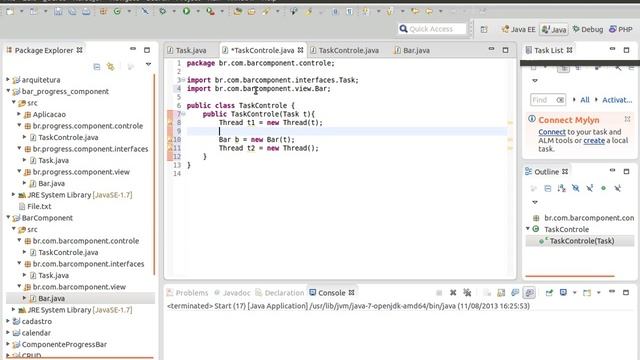Viewport: 640px width, 360px height.
Task: Toggle Hide Non-Public Members in Outline
Action: coord(603,188)
